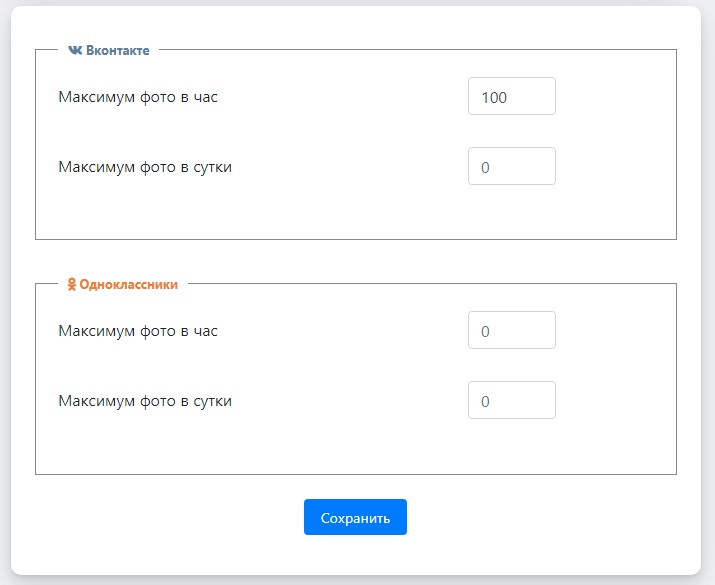Select Одноклассники hourly photo limit field
Image resolution: width=715 pixels, height=585 pixels.
pyautogui.click(x=511, y=331)
